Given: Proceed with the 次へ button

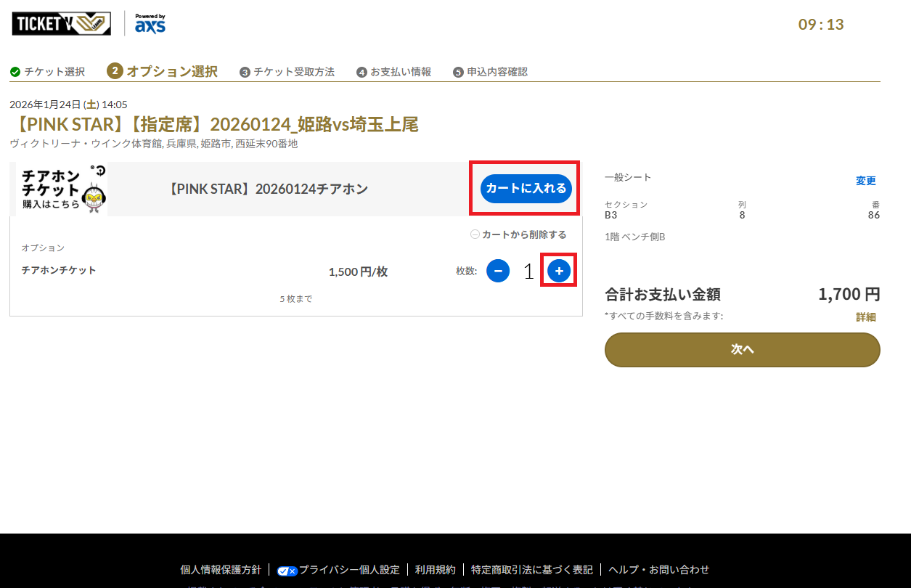Looking at the screenshot, I should pos(742,350).
